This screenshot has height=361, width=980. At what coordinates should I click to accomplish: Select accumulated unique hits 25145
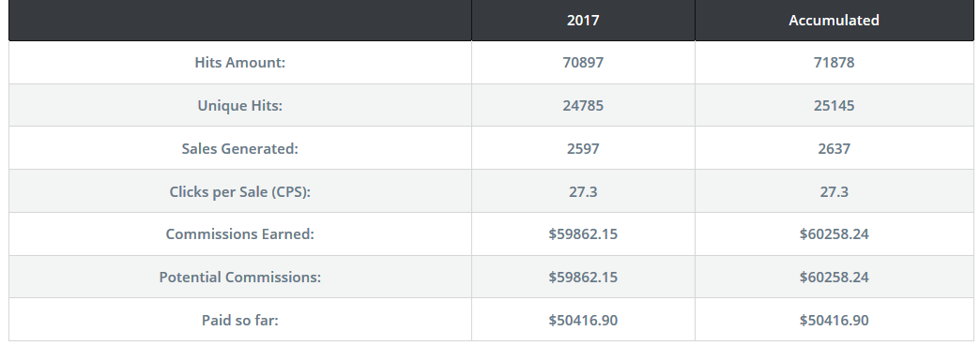click(834, 106)
